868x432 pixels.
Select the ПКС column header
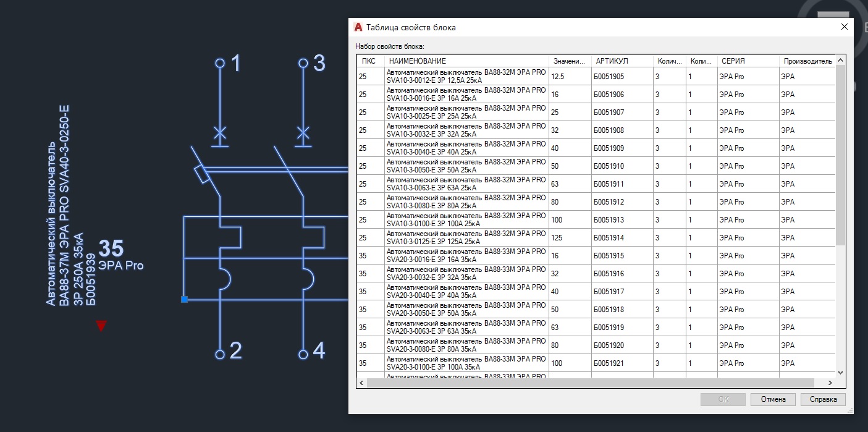(x=371, y=61)
